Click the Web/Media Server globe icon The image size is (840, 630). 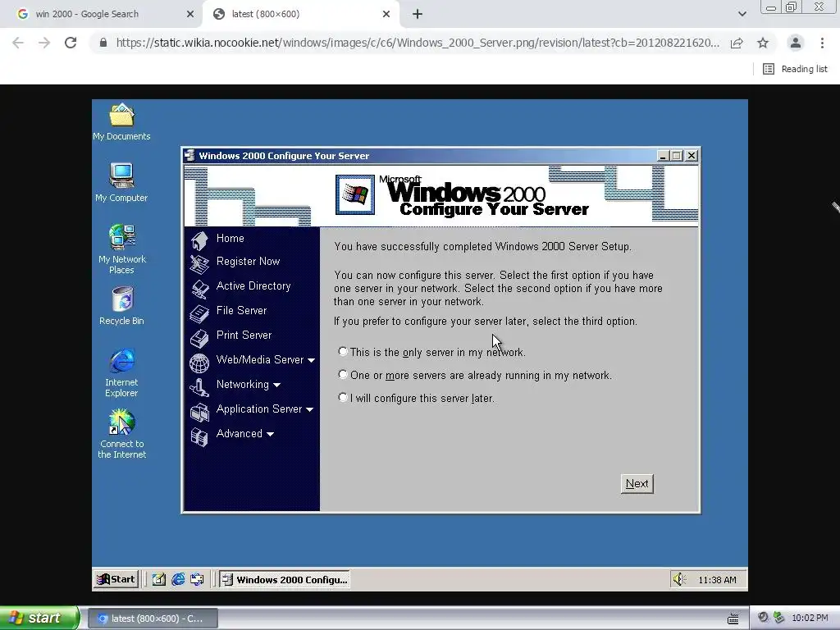[199, 363]
